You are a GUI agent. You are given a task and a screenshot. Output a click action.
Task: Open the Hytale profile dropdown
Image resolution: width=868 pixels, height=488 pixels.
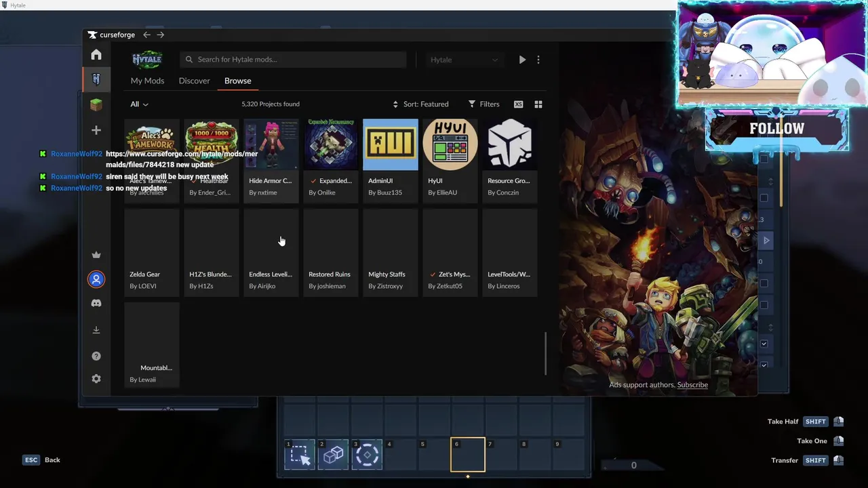point(465,60)
